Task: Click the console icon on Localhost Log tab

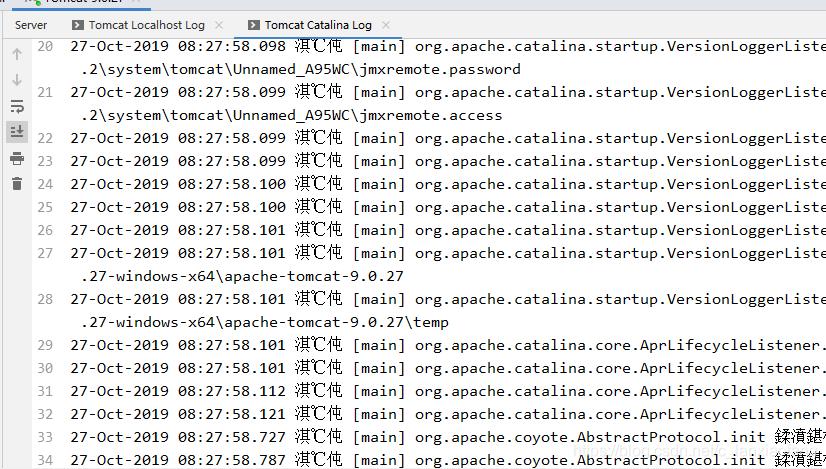Action: [77, 25]
